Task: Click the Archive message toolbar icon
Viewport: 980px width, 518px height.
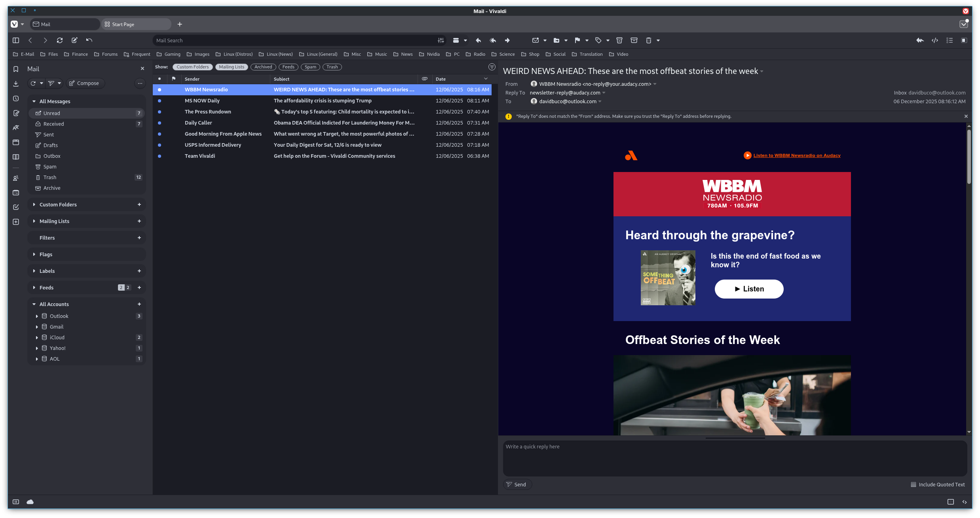Action: pyautogui.click(x=634, y=40)
